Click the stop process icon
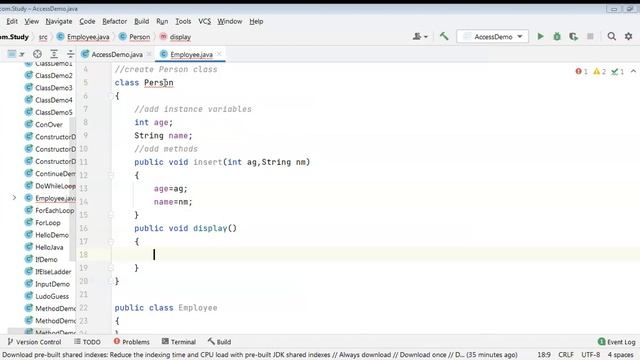 coord(590,37)
